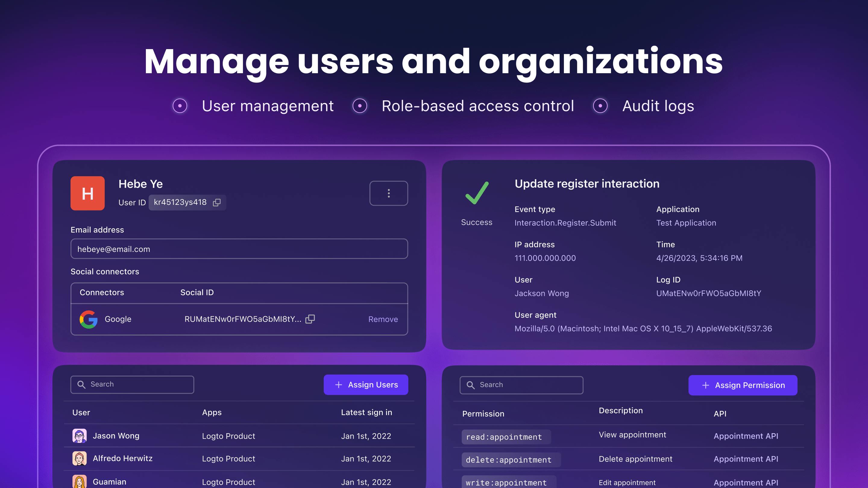Click the magnifier icon in users search

click(82, 385)
